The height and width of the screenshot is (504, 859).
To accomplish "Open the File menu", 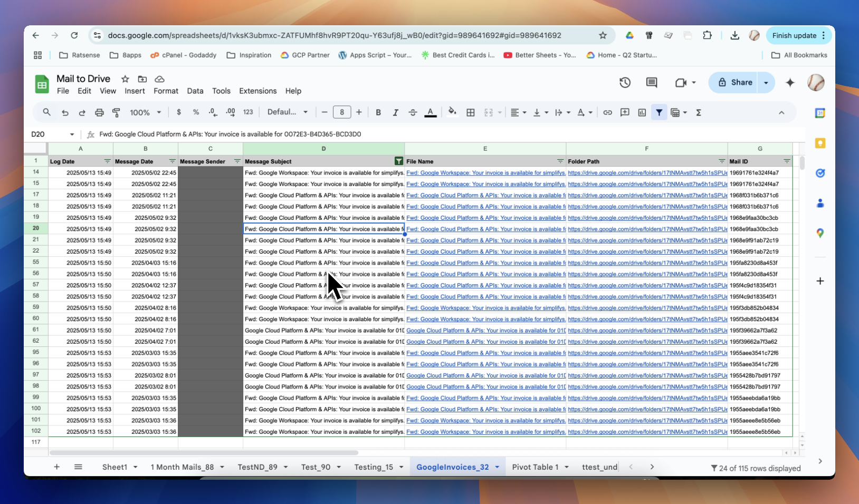I will [63, 91].
